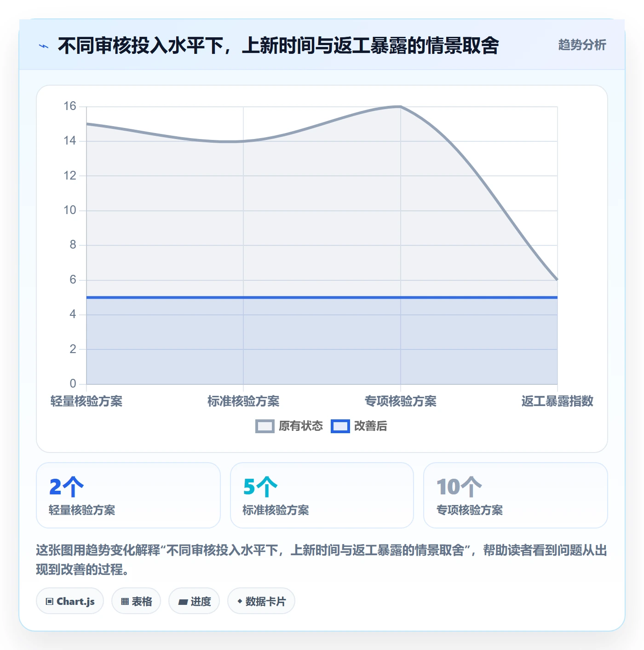Image resolution: width=644 pixels, height=650 pixels.
Task: Click the 专项核验方案 x-axis label
Action: [x=401, y=401]
